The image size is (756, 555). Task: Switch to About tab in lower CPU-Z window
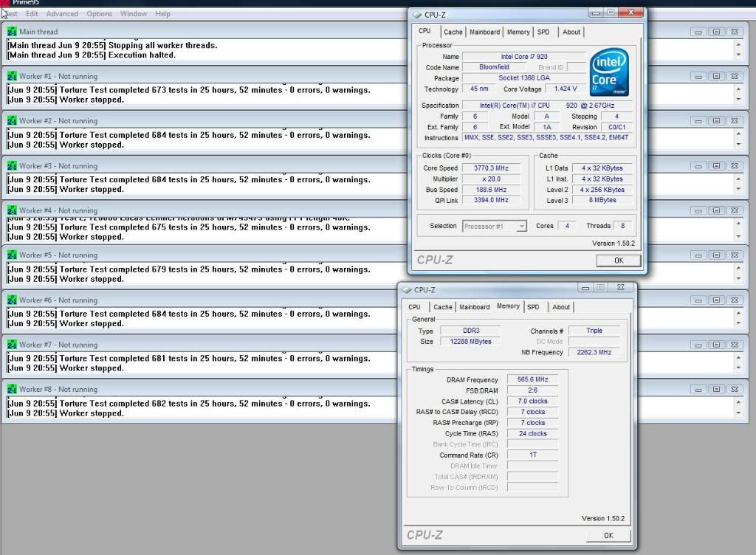[x=561, y=307]
